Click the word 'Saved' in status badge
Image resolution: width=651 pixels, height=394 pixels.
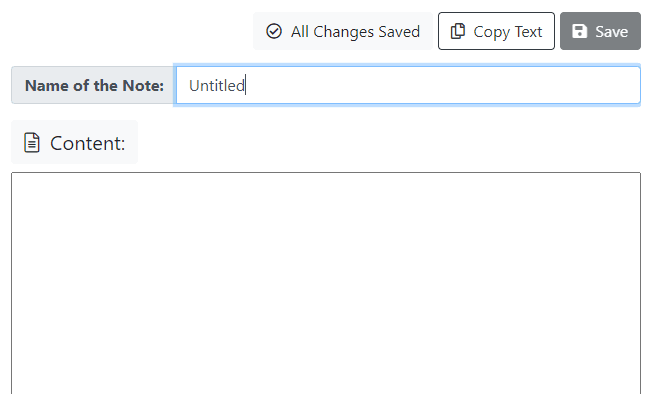(x=399, y=32)
